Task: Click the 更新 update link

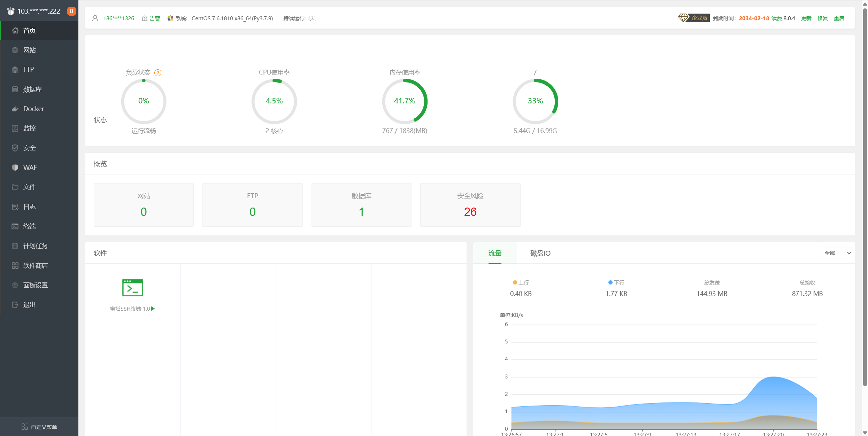Action: [x=806, y=18]
